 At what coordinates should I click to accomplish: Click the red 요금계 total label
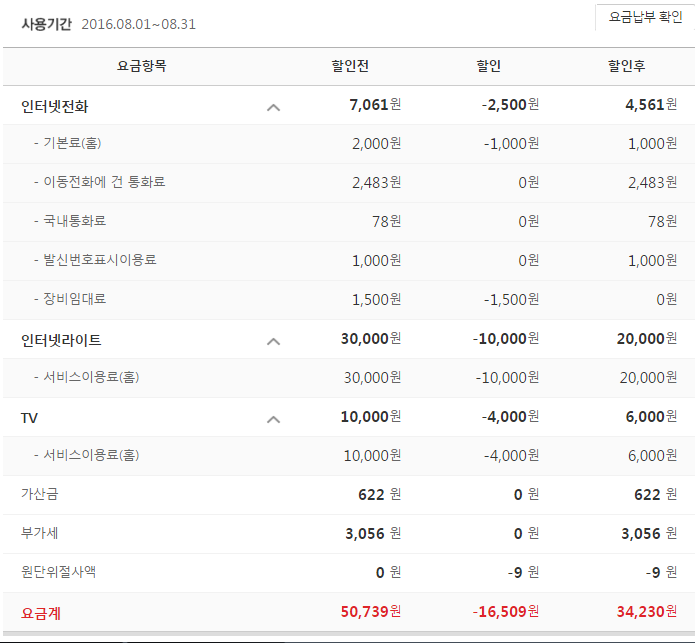tap(41, 612)
